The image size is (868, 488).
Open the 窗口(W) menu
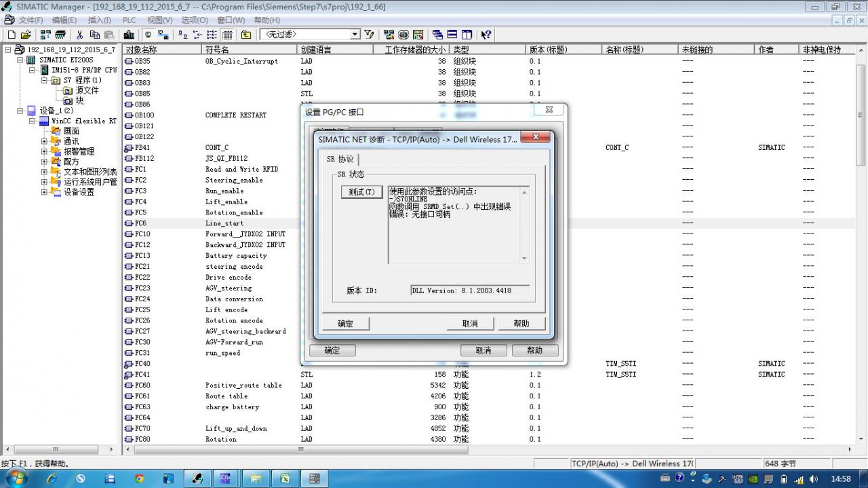[231, 20]
